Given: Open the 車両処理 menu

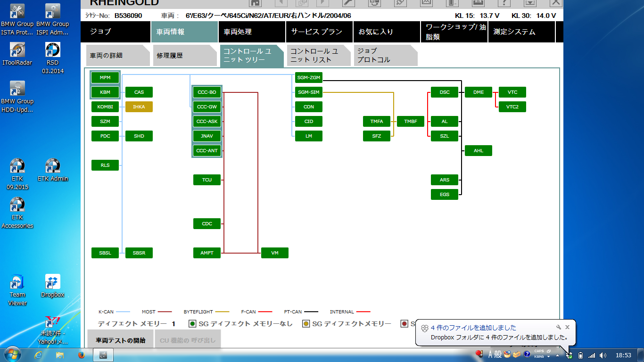Looking at the screenshot, I should [252, 32].
